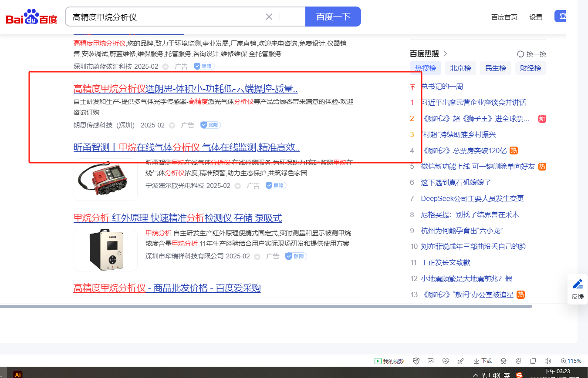Open hot search 《哪吒2》"敖闰"办公室被追星

[468, 295]
